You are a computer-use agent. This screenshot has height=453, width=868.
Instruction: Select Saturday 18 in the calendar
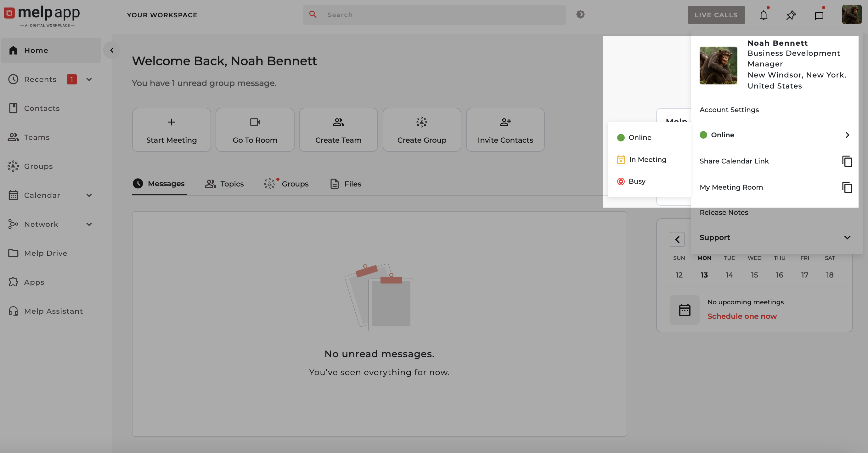point(830,275)
